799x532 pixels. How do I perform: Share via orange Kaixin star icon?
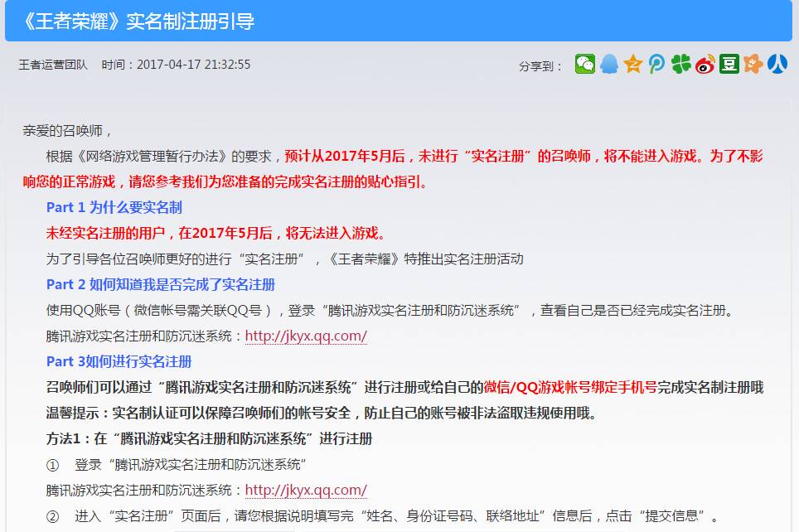(753, 64)
